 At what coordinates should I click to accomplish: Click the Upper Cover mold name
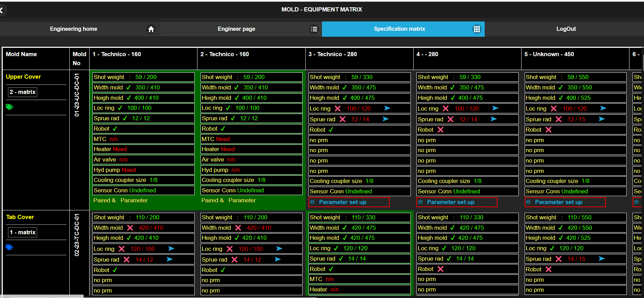click(23, 77)
